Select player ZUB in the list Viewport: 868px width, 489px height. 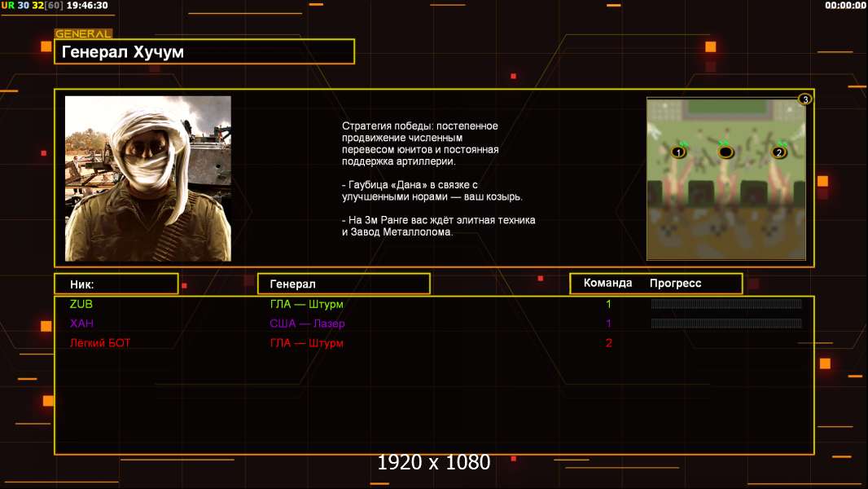point(81,304)
